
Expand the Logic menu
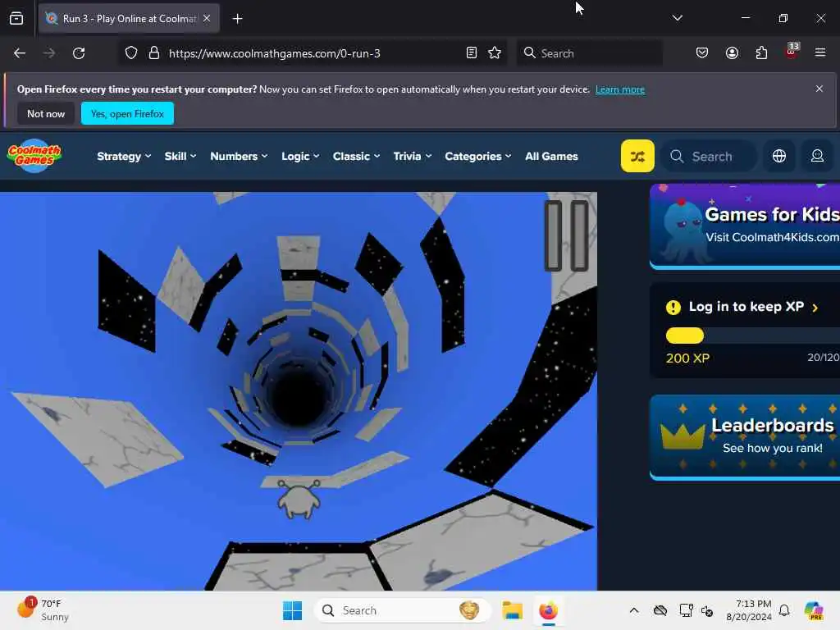(300, 156)
